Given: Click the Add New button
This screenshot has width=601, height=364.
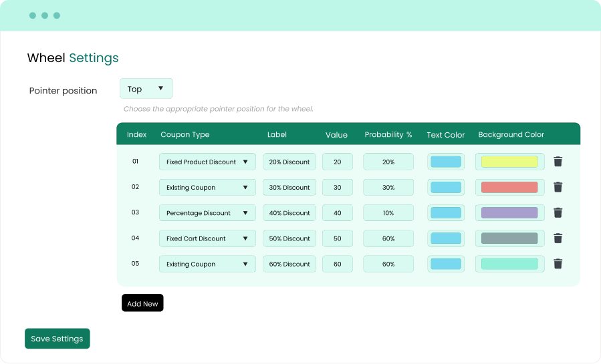Looking at the screenshot, I should (x=142, y=303).
